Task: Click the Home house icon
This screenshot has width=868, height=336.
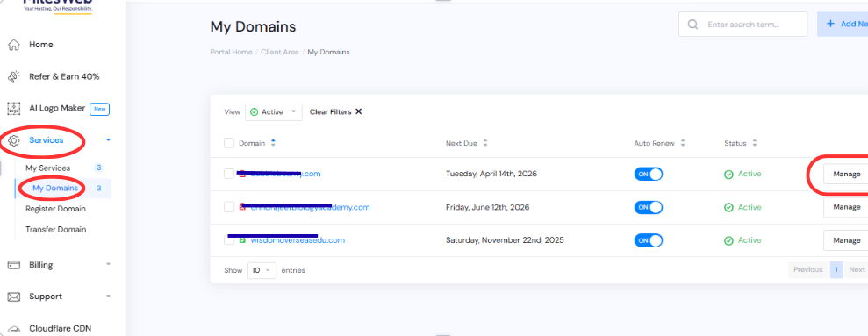Action: [14, 44]
